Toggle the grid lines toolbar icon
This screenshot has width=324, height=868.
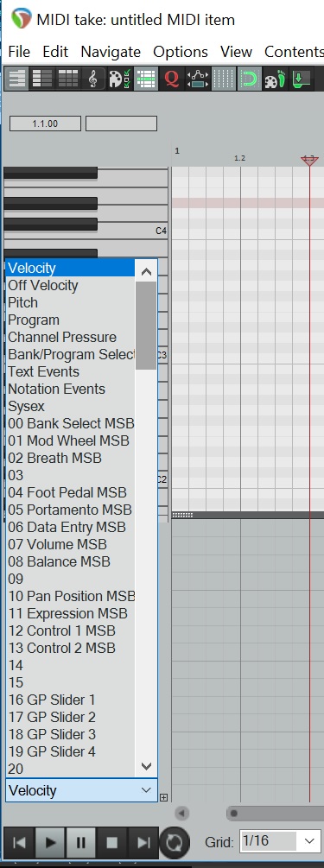pos(224,79)
